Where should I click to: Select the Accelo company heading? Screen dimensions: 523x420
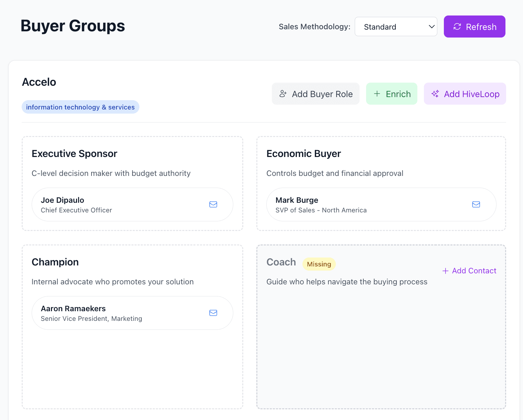tap(39, 82)
